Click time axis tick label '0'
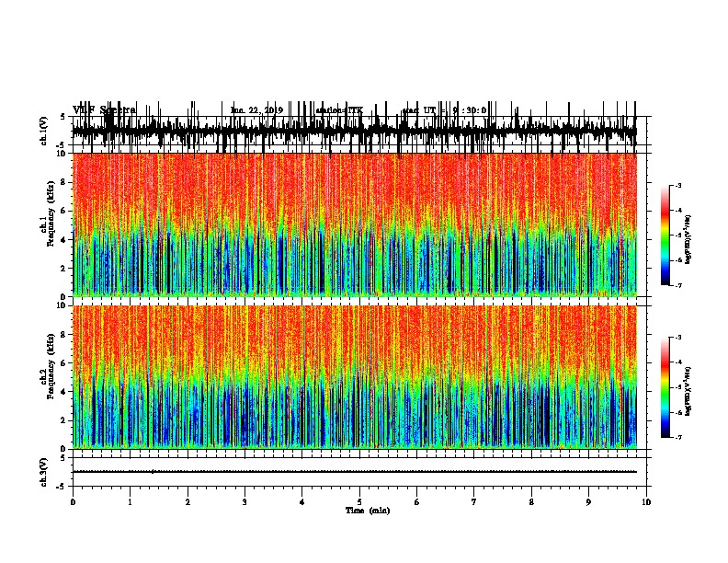The height and width of the screenshot is (563, 728). point(73,502)
